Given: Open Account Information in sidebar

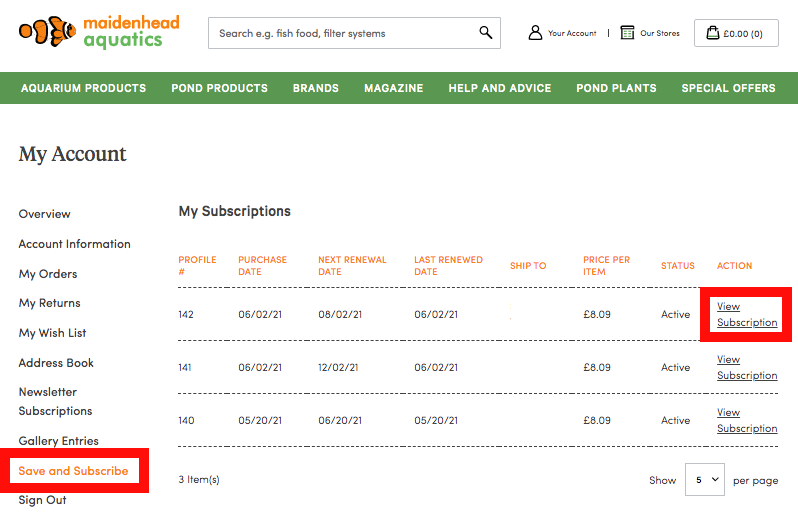Looking at the screenshot, I should 74,244.
